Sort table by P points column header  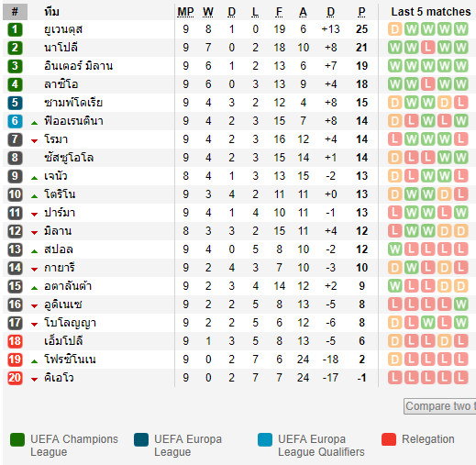(361, 12)
